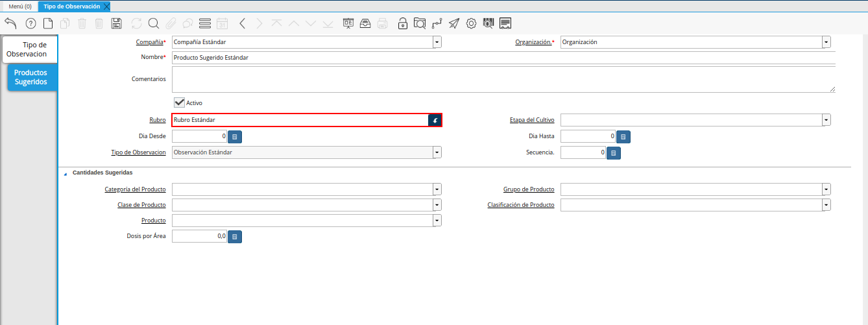Click the first trash Delete record icon
This screenshot has width=868, height=325.
click(82, 23)
